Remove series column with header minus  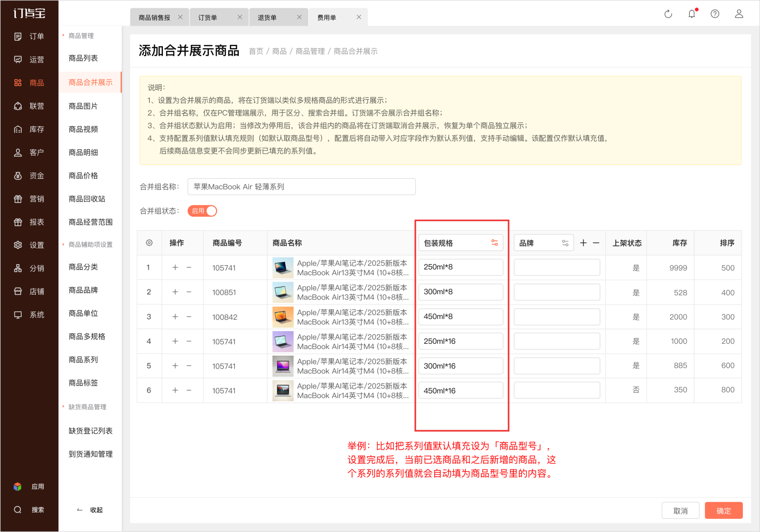596,243
